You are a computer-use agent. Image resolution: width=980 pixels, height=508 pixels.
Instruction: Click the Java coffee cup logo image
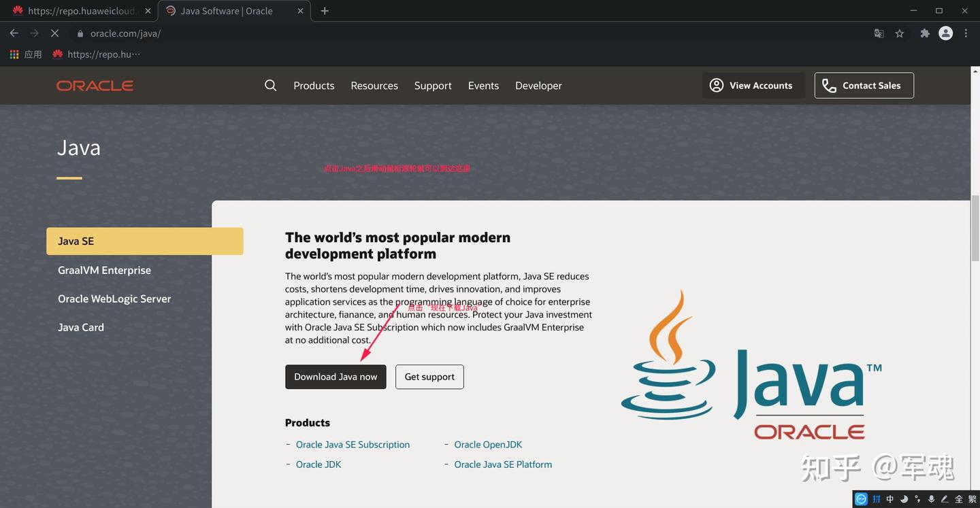[751, 365]
